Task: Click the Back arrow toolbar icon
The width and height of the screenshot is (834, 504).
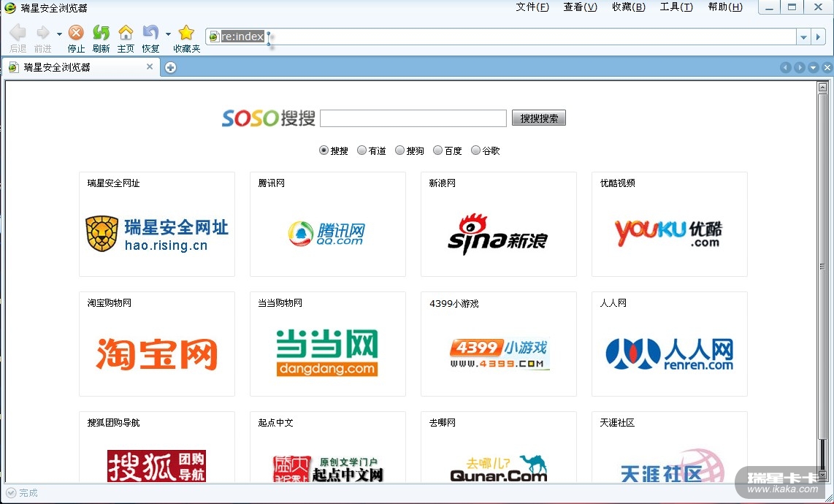Action: pos(18,33)
